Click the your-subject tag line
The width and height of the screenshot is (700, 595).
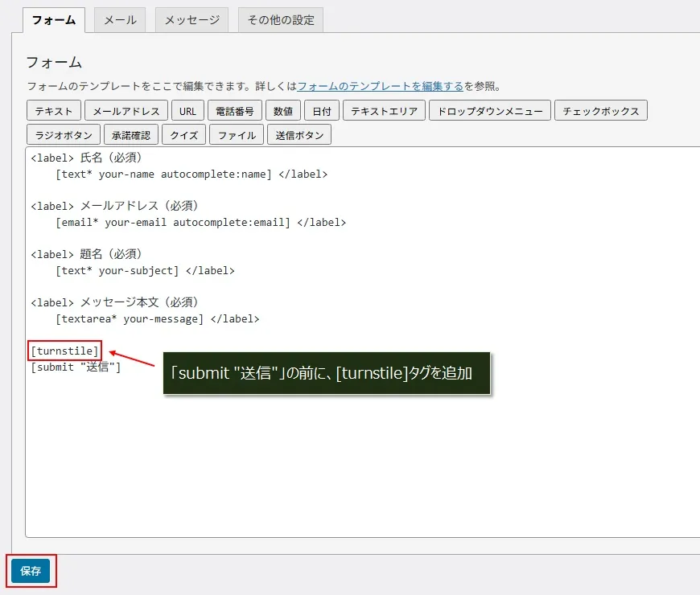(x=145, y=270)
